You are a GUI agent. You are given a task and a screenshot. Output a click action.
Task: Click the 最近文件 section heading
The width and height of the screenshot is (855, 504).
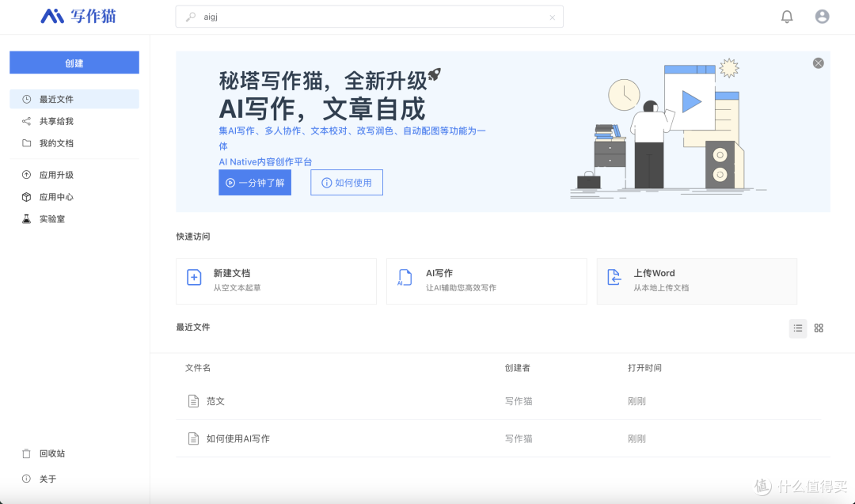(x=193, y=327)
